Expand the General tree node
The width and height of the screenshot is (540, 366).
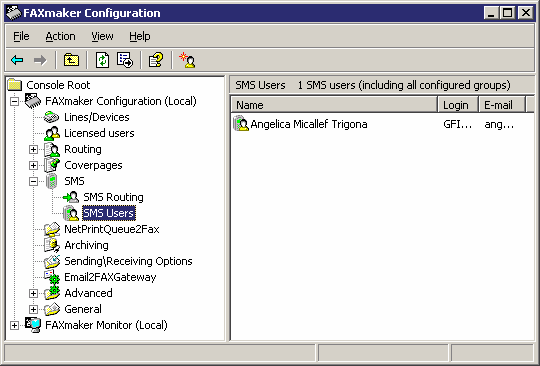pyautogui.click(x=33, y=309)
